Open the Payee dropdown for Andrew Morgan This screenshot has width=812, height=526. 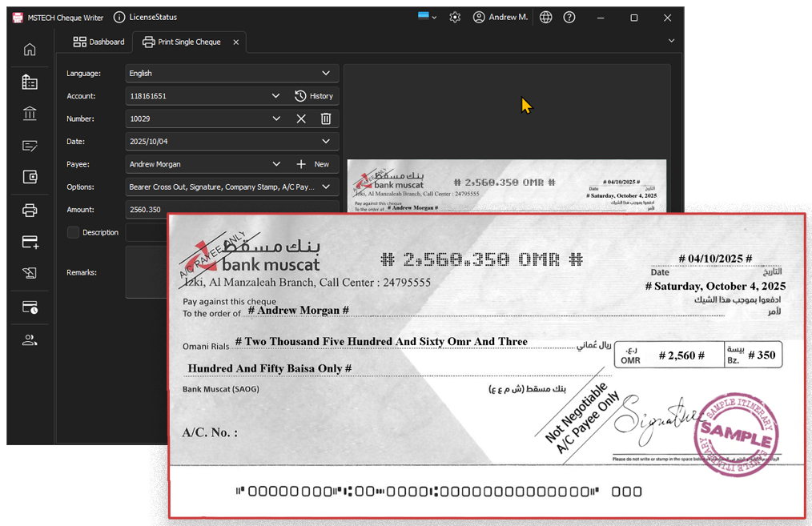[275, 164]
